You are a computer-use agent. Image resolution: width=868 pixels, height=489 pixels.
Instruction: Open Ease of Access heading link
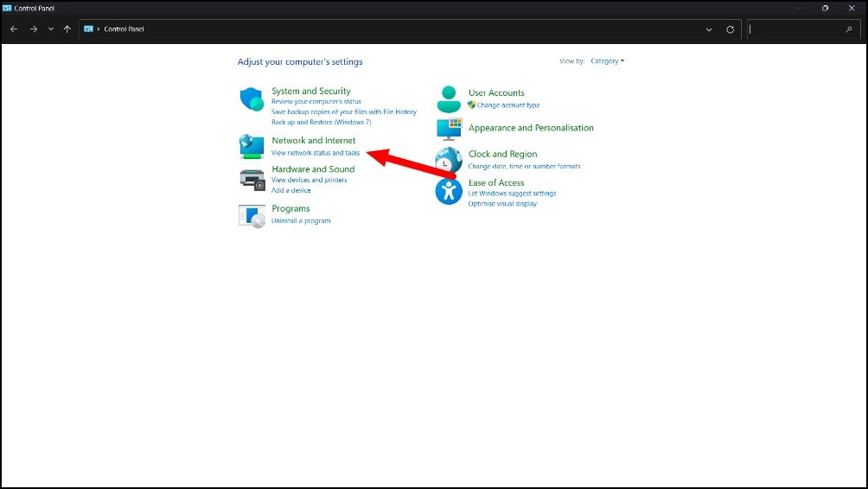click(496, 182)
